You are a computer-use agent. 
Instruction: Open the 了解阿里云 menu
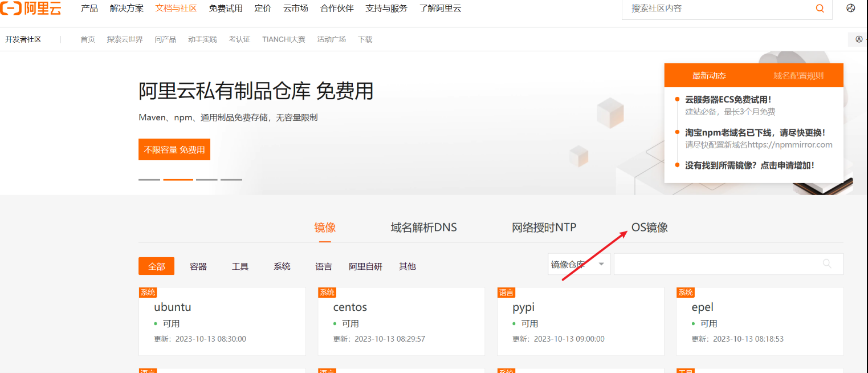pos(441,9)
